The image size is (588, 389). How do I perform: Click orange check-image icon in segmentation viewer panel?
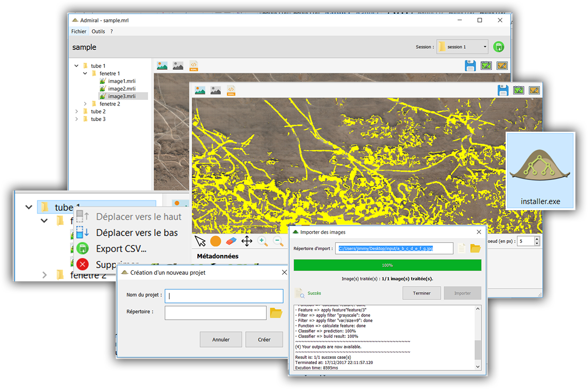tap(534, 90)
